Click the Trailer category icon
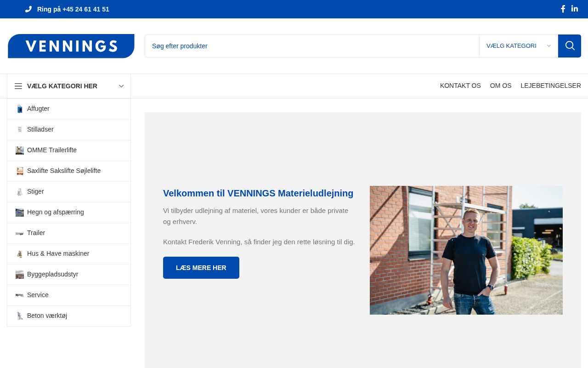 (x=20, y=233)
